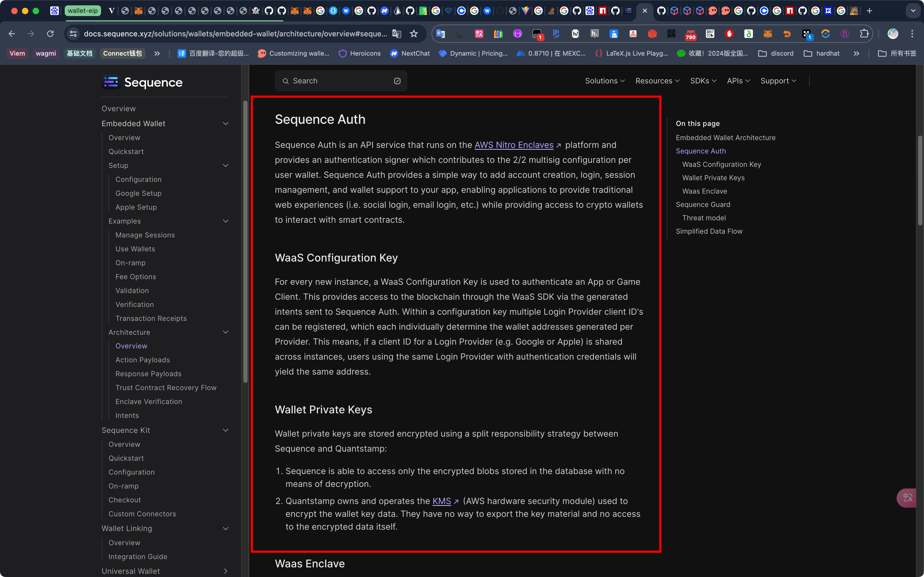Click the address bar URL

point(235,34)
